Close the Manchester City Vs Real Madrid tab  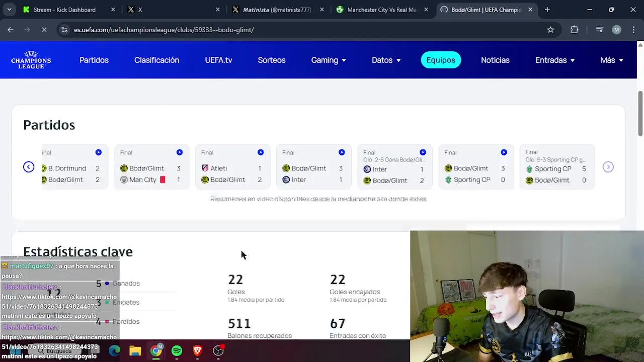[x=426, y=10]
